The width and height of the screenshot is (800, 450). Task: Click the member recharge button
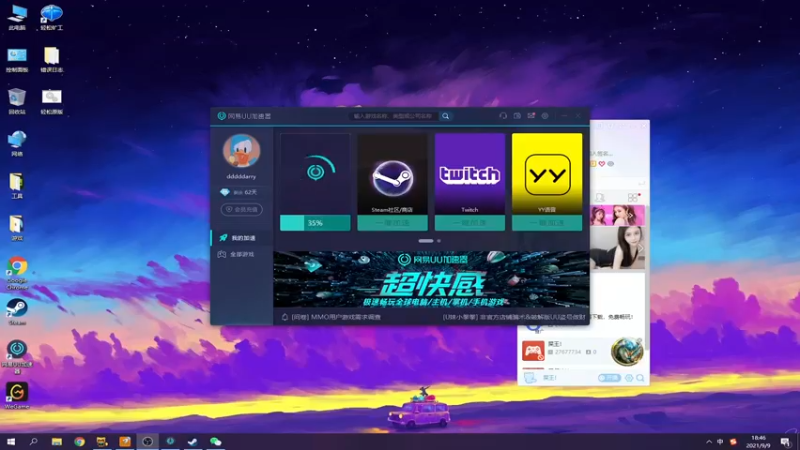(242, 209)
